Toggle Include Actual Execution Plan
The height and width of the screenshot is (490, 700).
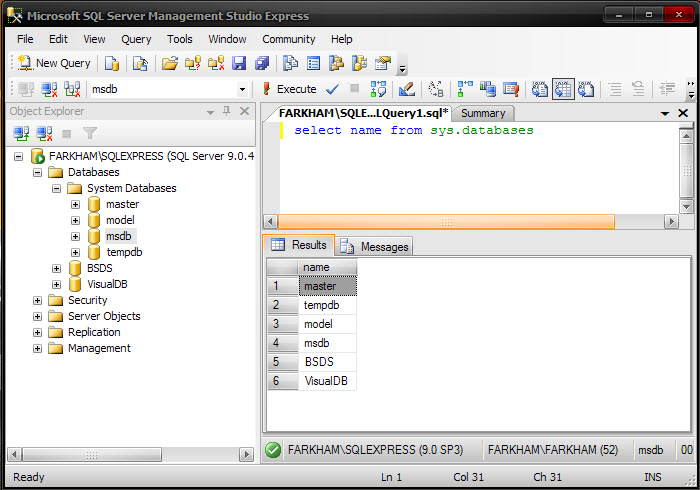point(465,89)
